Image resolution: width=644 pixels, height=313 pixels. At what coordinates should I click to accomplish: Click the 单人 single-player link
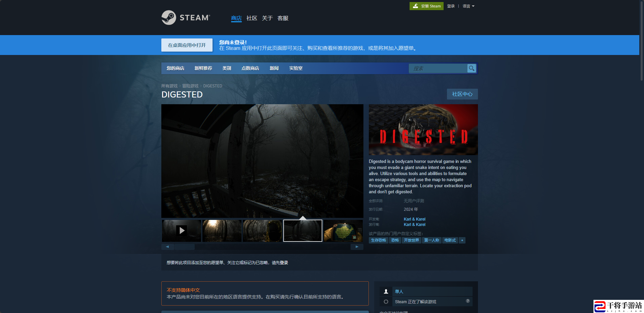pyautogui.click(x=399, y=291)
